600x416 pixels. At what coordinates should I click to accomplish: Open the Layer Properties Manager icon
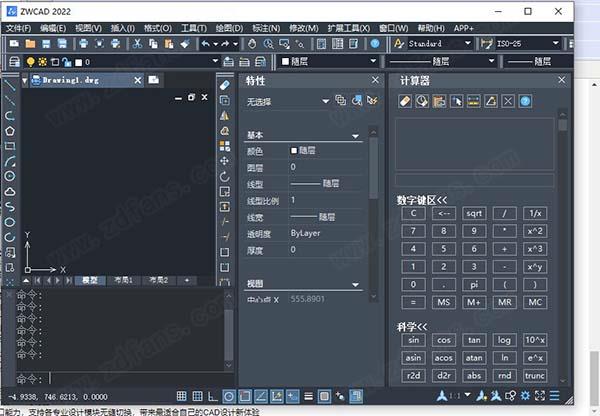(14, 62)
